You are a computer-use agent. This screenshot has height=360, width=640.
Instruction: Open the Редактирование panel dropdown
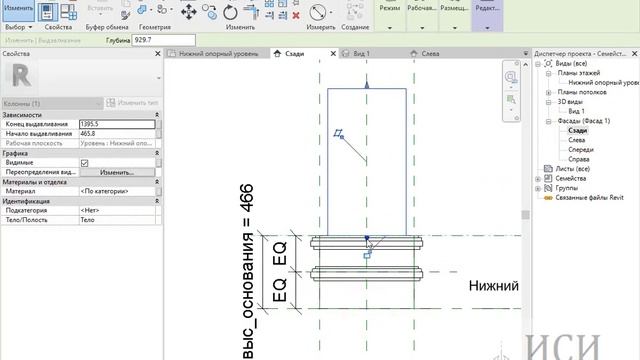pyautogui.click(x=487, y=28)
